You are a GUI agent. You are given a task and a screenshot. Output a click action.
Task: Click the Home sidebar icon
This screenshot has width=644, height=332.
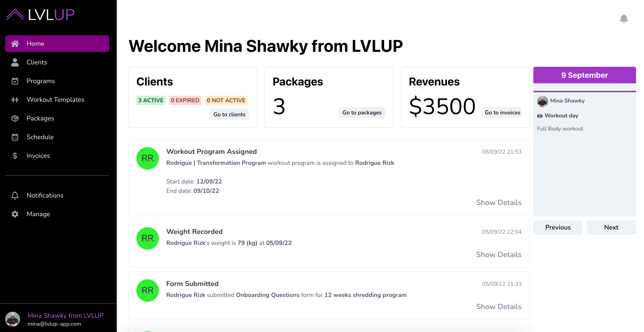tap(14, 43)
